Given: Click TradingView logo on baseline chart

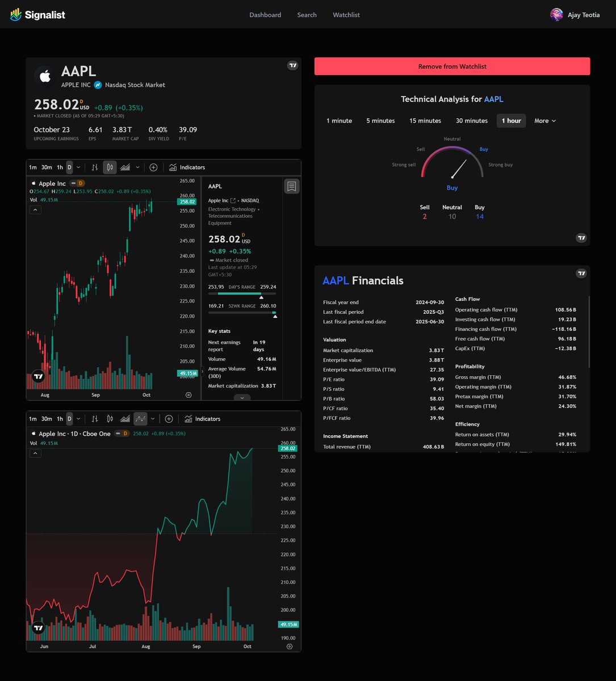Looking at the screenshot, I should point(38,628).
